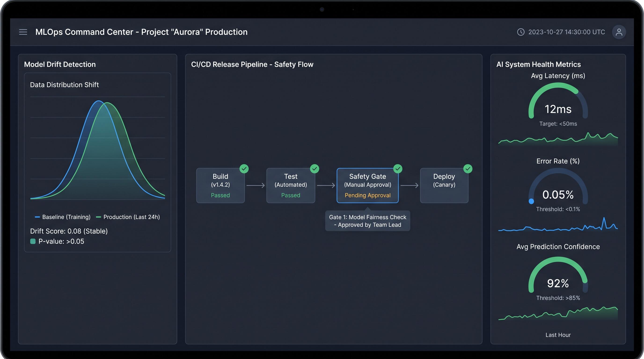Open the Safety Gate (Manual Approval) stage

(367, 186)
